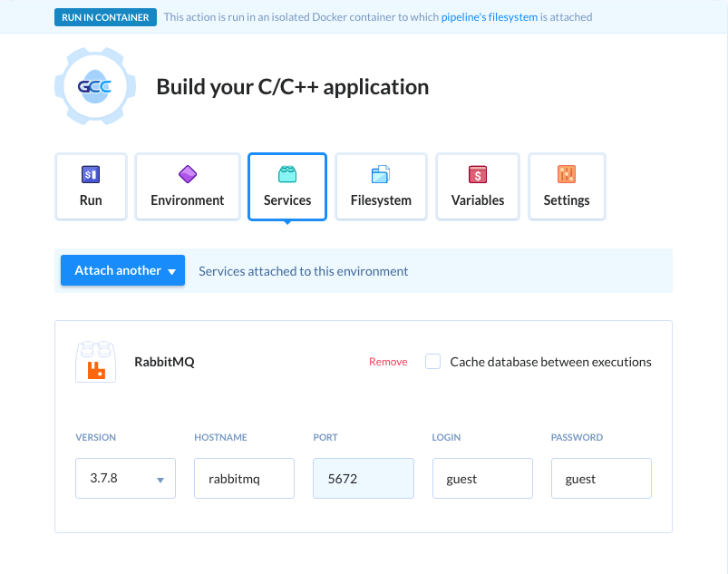Remove the RabbitMQ service

point(388,362)
